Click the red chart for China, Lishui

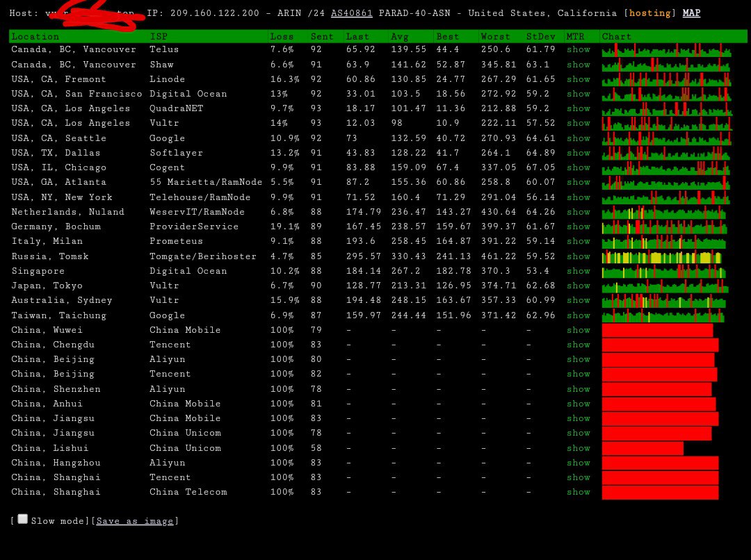tap(643, 448)
